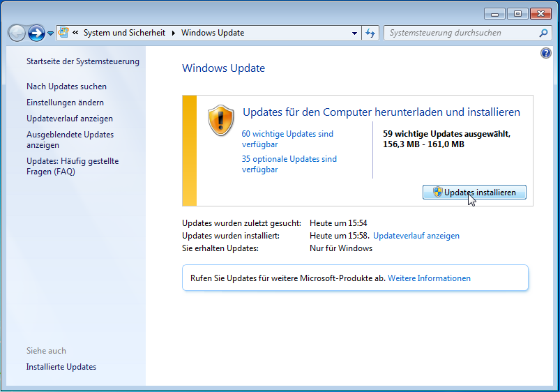Select Windows Update breadcrumb

click(x=213, y=33)
